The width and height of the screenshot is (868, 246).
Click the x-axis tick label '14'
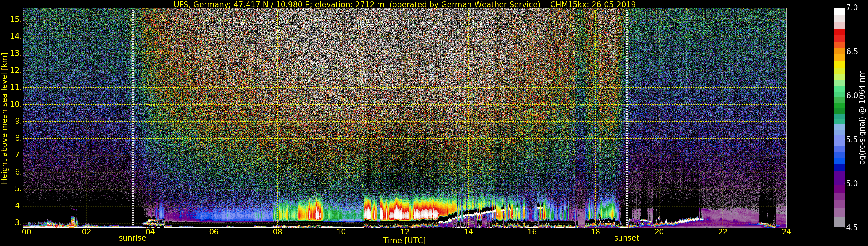[x=468, y=232]
